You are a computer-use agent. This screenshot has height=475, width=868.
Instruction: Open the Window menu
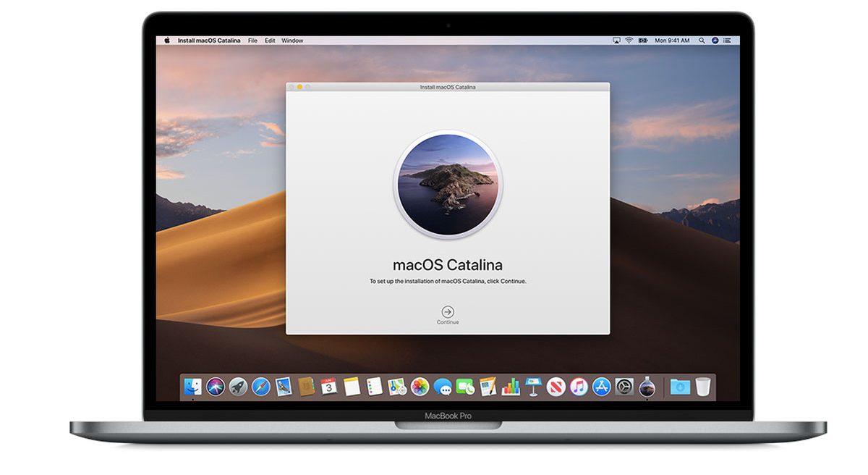[x=292, y=41]
